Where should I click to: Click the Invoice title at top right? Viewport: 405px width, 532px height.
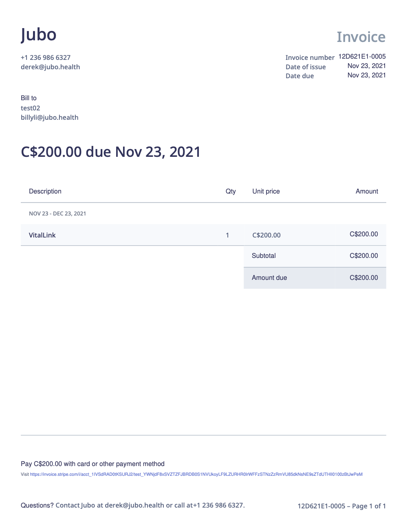pyautogui.click(x=361, y=37)
